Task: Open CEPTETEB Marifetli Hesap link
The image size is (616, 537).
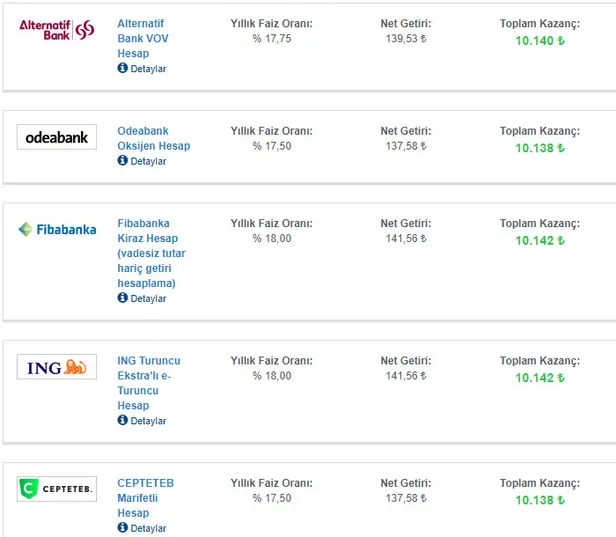Action: click(x=145, y=498)
